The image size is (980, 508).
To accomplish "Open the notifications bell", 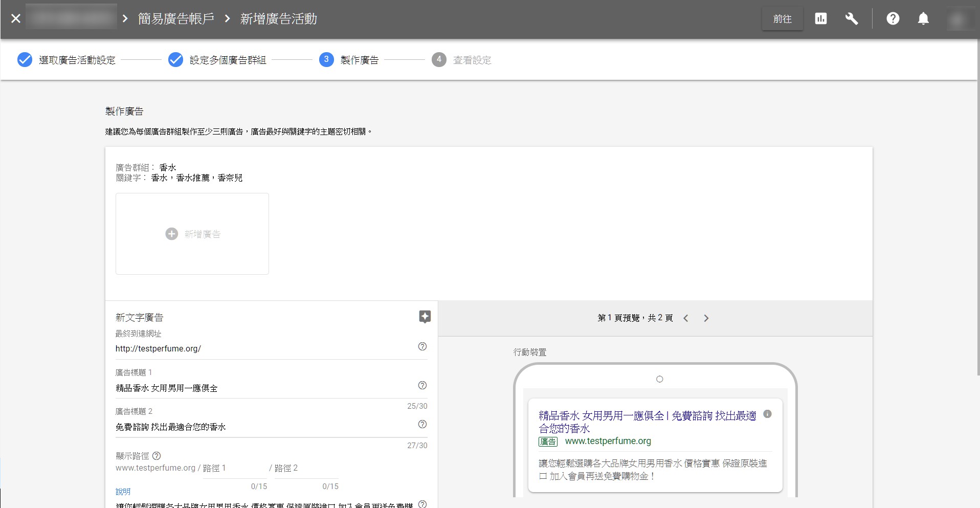I will pos(923,19).
